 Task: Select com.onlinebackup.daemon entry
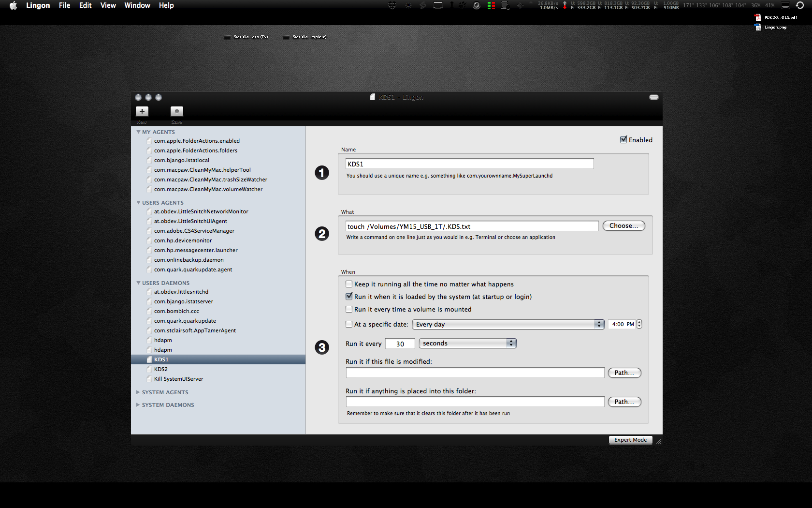pyautogui.click(x=218, y=260)
